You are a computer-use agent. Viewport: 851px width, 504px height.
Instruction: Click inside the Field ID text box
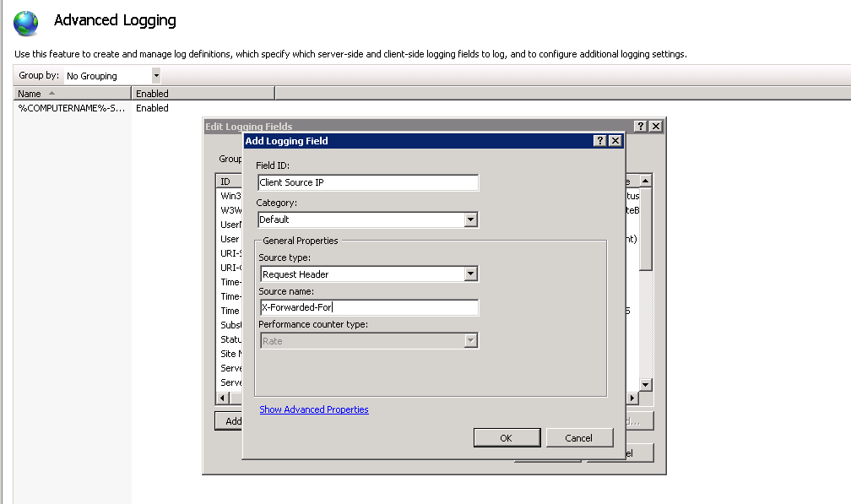(367, 182)
